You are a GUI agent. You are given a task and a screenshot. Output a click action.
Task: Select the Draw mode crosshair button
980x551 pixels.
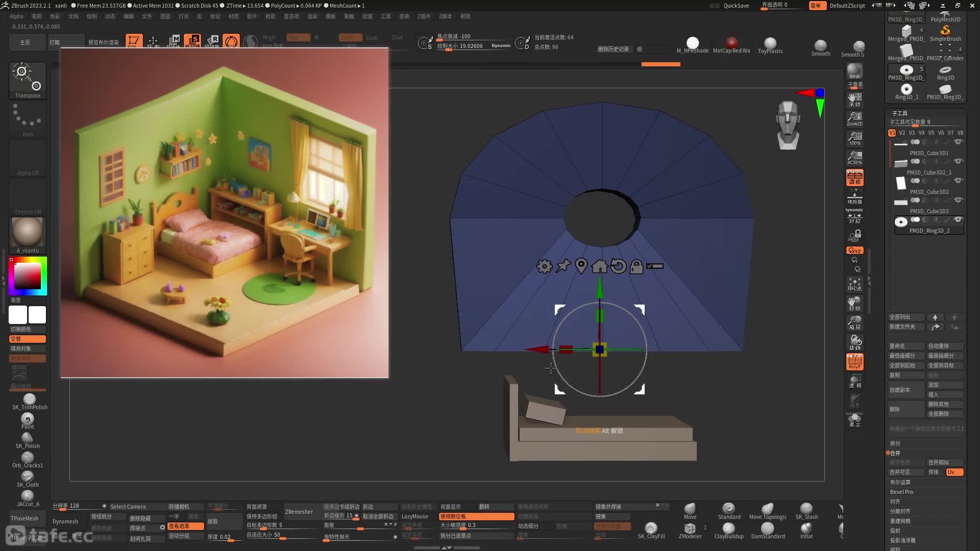(153, 41)
